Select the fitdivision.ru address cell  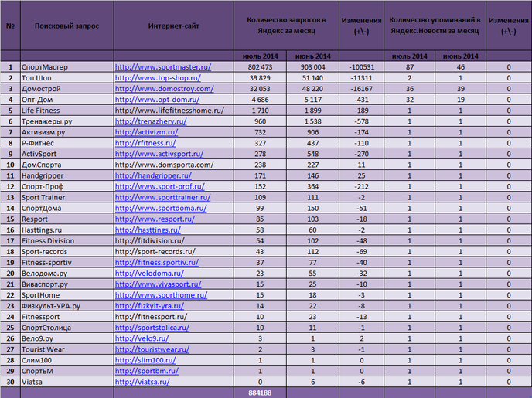pyautogui.click(x=174, y=240)
